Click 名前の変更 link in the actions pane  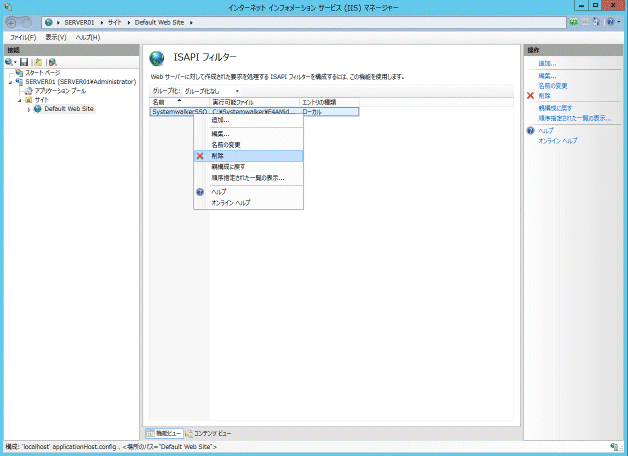click(553, 86)
